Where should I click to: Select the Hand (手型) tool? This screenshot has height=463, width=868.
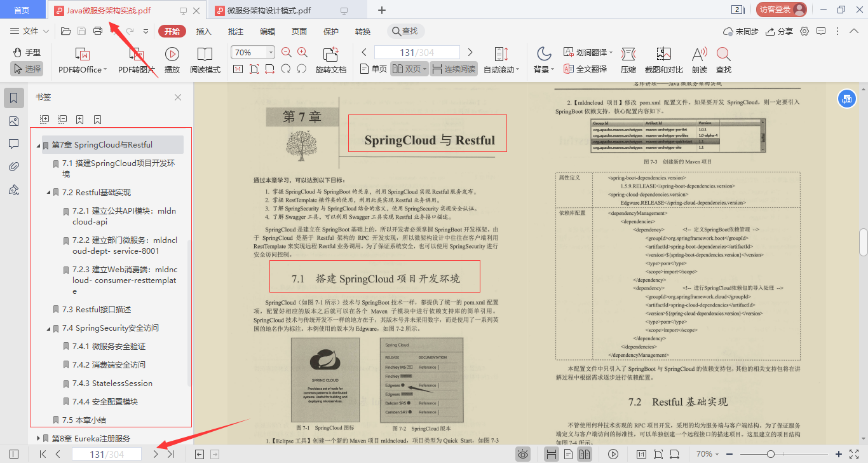tap(27, 52)
